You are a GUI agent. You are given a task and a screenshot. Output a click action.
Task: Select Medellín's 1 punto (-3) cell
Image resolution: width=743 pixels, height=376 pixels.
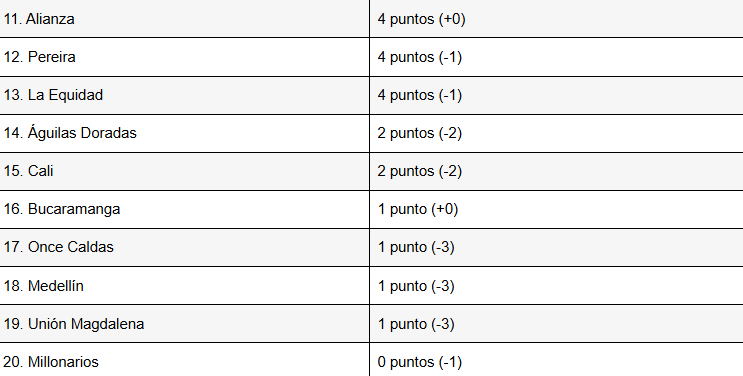(556, 285)
